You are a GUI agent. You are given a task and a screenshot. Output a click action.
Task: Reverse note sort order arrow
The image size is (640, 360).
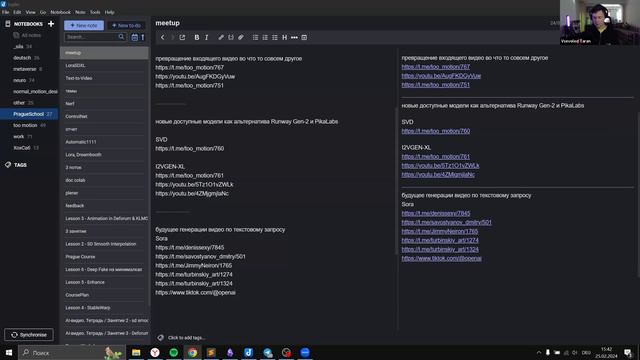(x=142, y=37)
